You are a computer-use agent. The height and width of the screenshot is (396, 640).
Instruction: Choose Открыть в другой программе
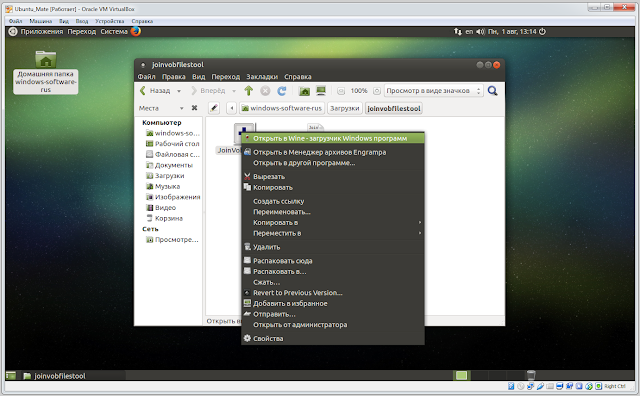pos(333,163)
